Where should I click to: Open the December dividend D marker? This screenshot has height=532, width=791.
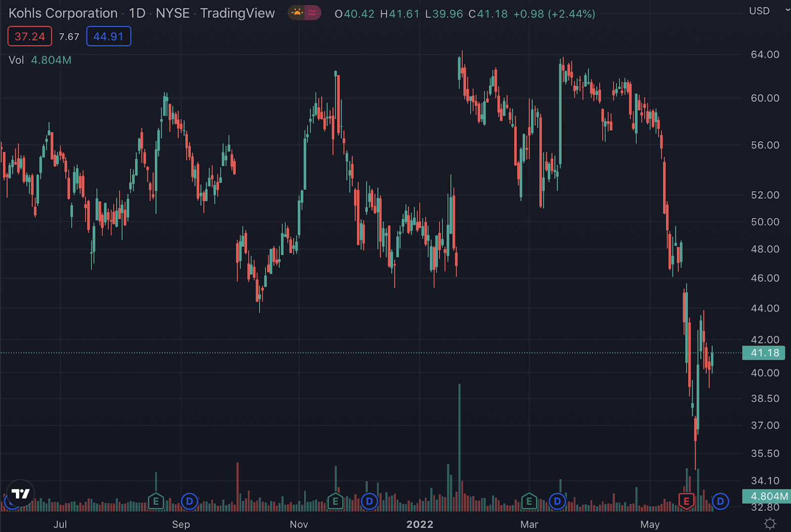[x=369, y=501]
